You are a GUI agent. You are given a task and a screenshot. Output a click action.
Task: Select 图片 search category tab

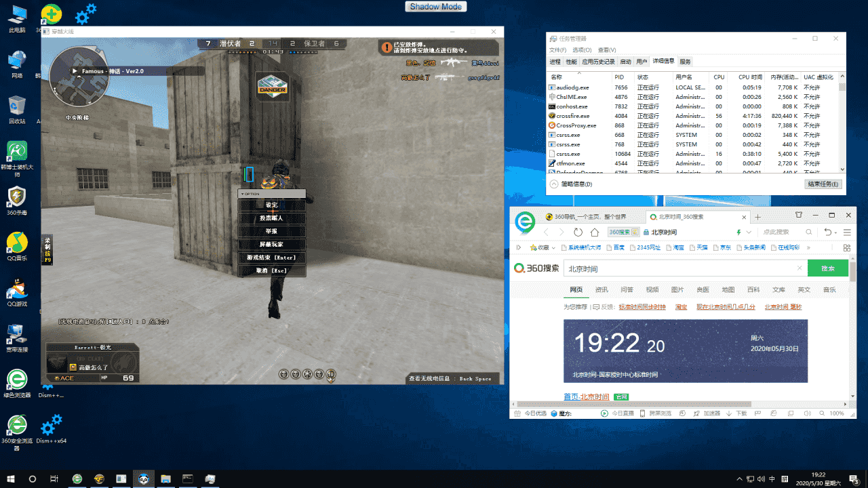click(677, 289)
